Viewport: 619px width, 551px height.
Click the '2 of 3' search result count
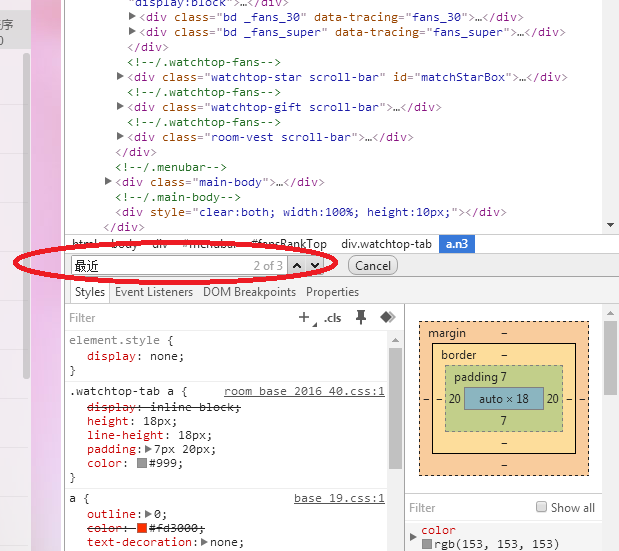pos(268,266)
